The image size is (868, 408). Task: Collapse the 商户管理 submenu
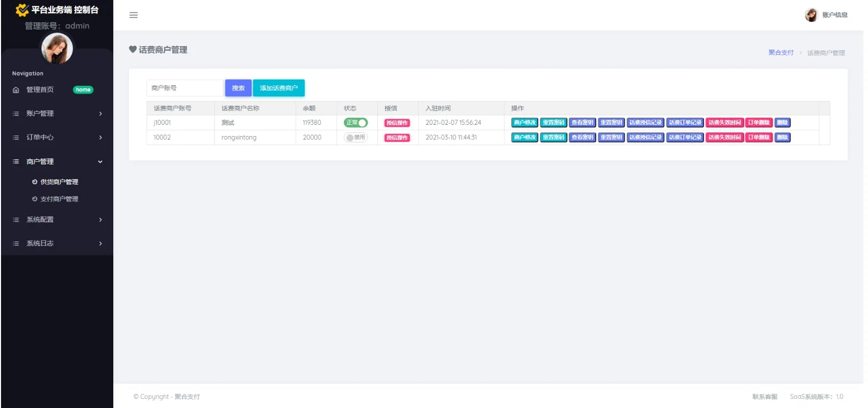(x=100, y=161)
